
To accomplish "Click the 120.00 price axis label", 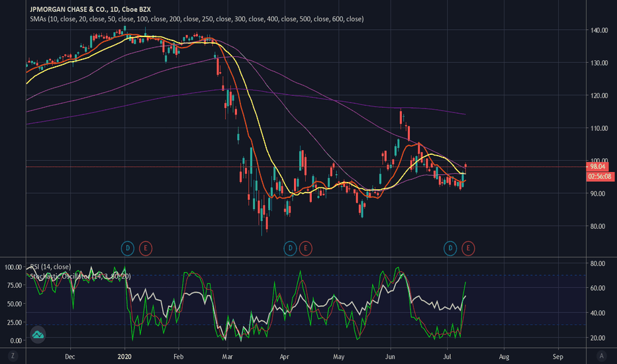I will tap(599, 95).
